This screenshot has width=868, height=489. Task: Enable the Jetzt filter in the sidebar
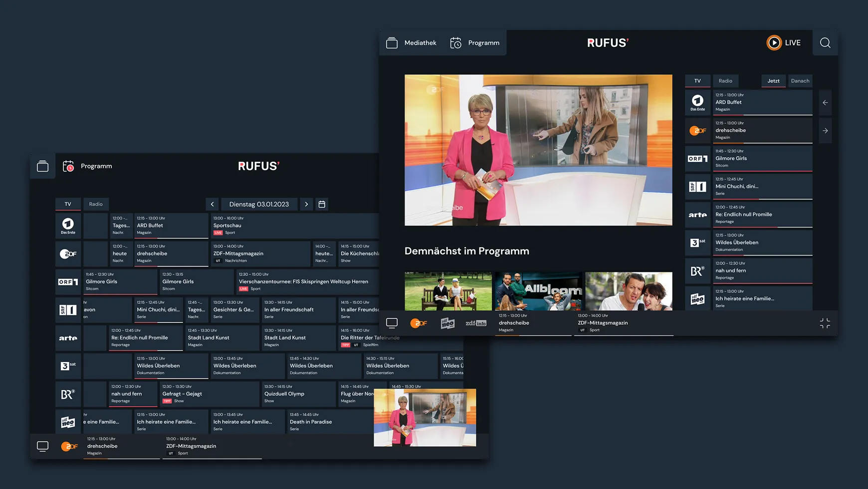(773, 81)
